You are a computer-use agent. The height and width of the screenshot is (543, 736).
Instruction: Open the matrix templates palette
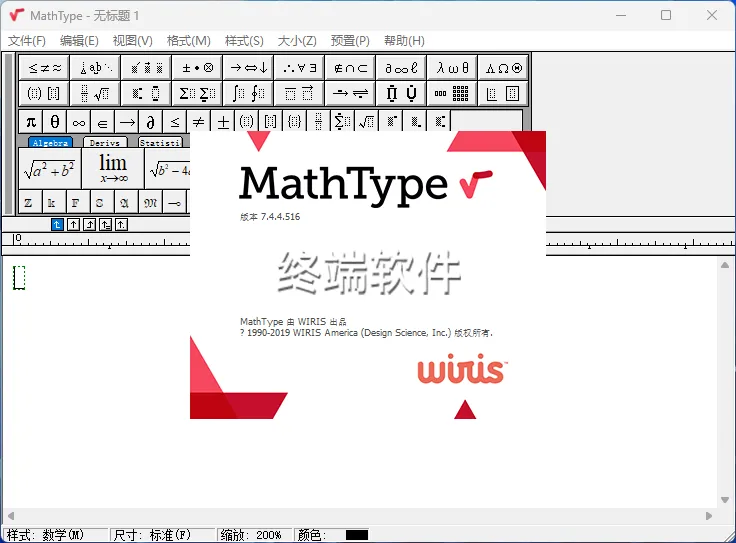point(452,93)
